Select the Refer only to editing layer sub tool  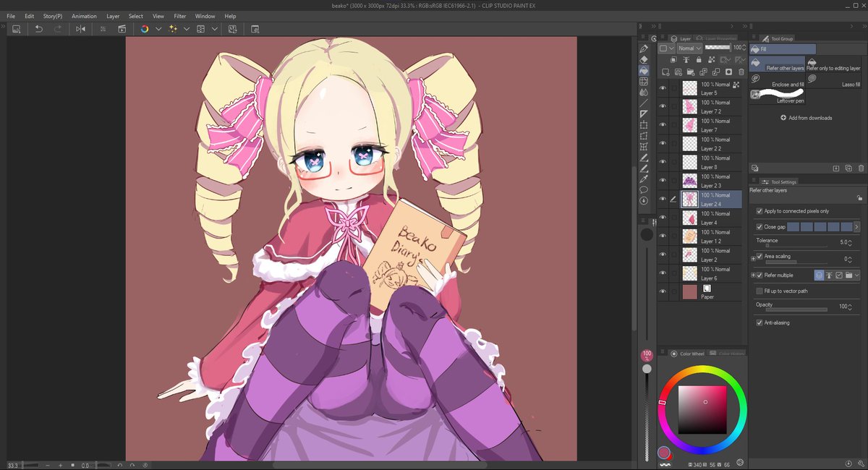click(833, 64)
